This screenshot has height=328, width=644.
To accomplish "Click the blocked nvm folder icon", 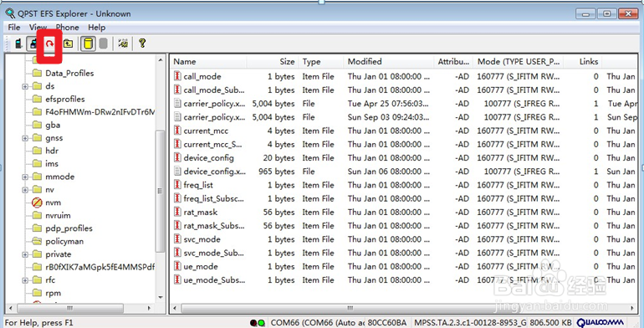I will coord(37,202).
